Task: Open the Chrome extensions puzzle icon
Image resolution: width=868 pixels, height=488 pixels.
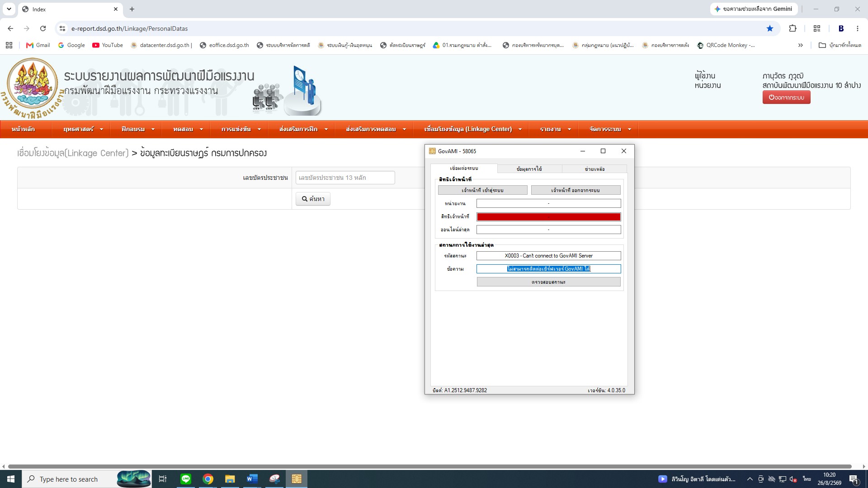Action: 793,28
